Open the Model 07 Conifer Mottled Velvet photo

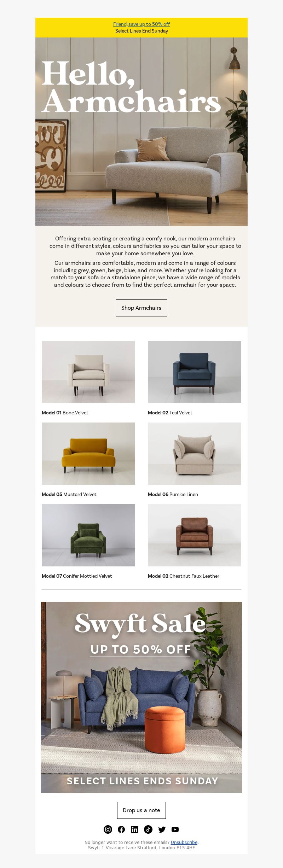coord(88,535)
